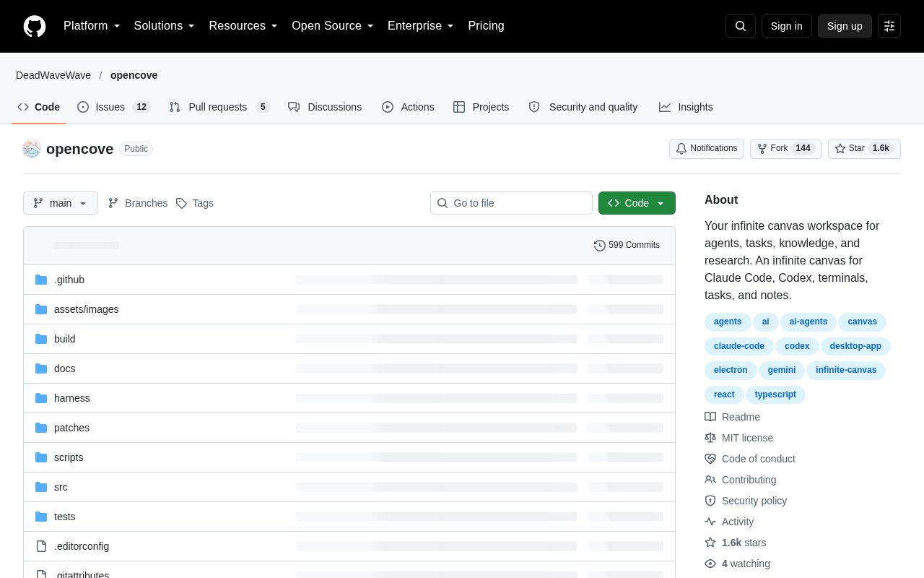
Task: Star the opencove repository
Action: (x=864, y=149)
